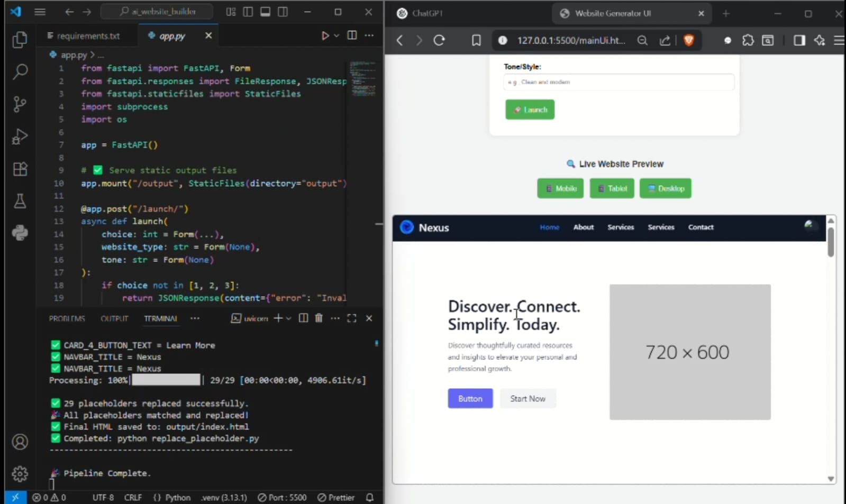Switch to the requirements.txt editor tab
Image resolution: width=846 pixels, height=504 pixels.
tap(84, 36)
